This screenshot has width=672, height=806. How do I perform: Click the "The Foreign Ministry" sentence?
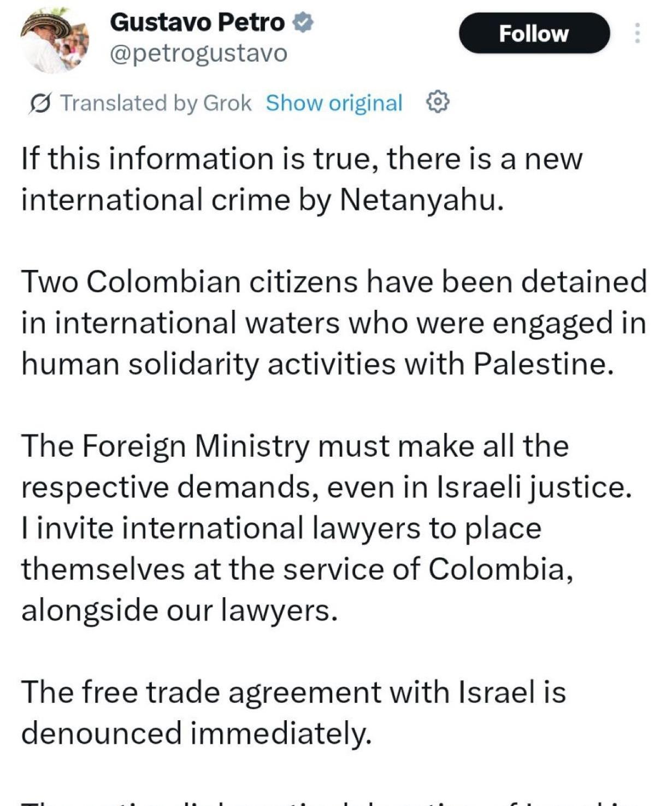point(295,446)
